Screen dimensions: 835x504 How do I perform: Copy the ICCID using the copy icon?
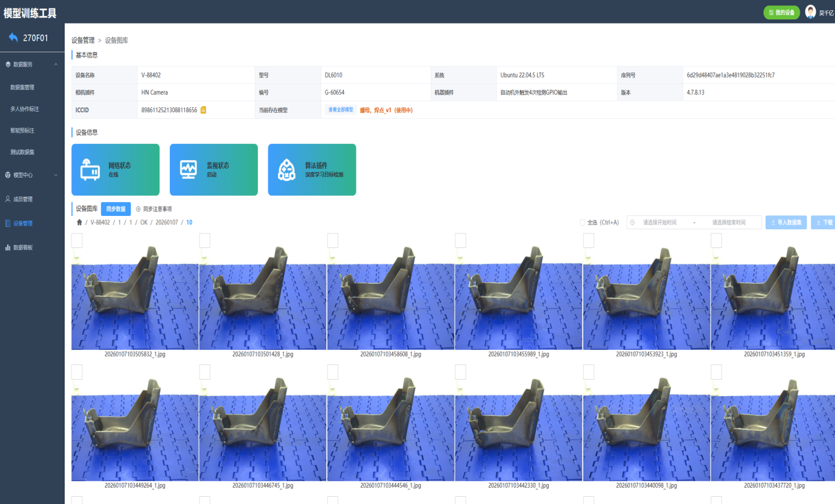[x=203, y=110]
